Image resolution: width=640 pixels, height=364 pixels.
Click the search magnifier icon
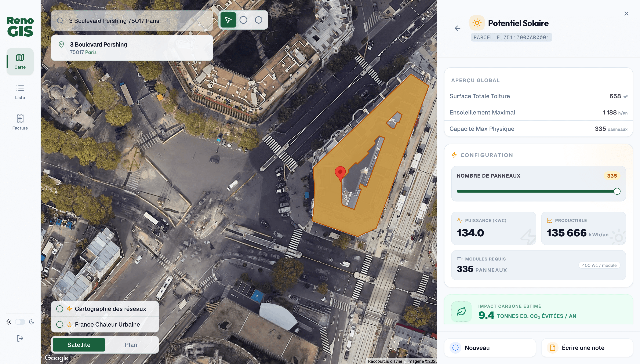(60, 21)
